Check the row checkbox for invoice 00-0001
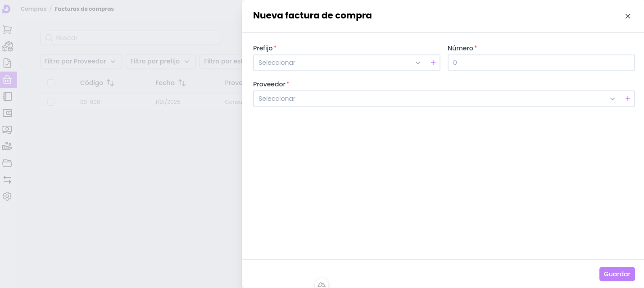The height and width of the screenshot is (288, 644). tap(51, 102)
